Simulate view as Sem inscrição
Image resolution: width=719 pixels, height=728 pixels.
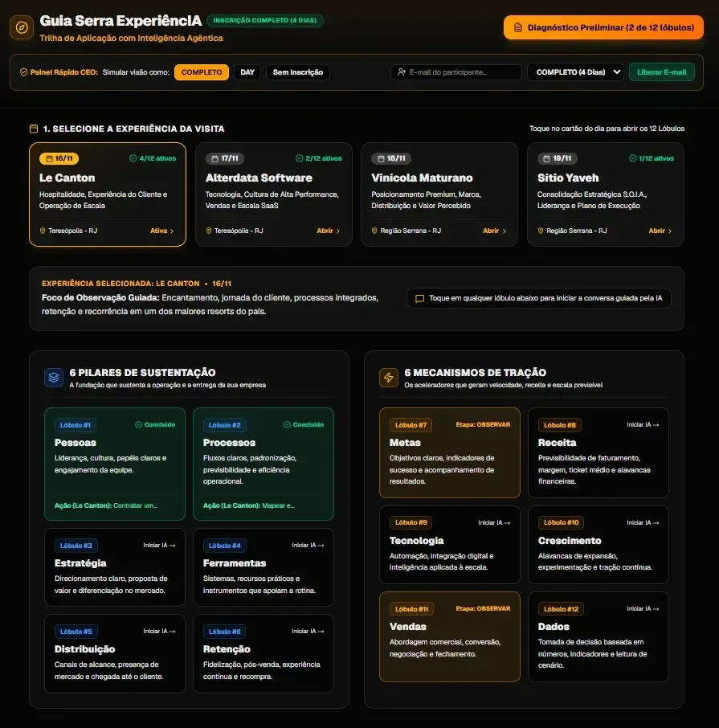click(297, 72)
